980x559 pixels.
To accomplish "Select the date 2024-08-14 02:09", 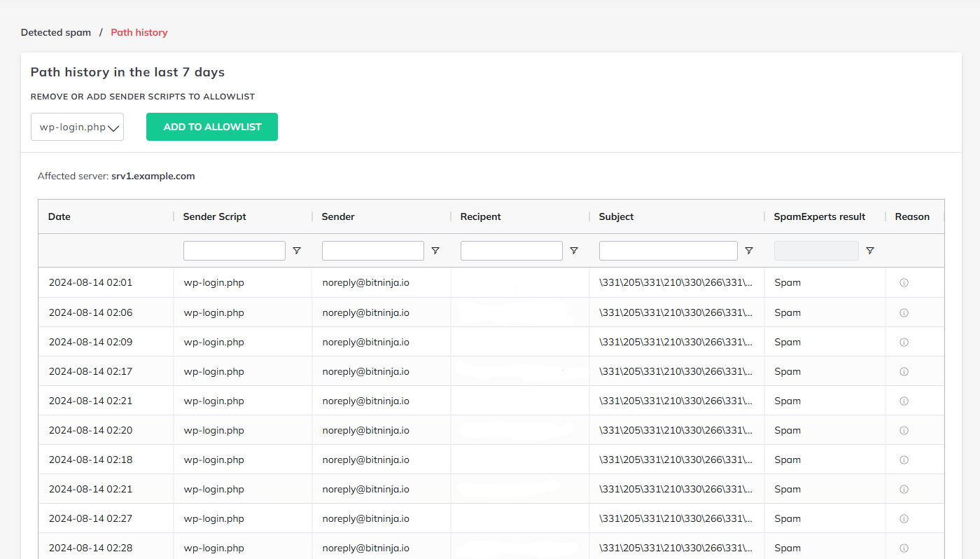I will 90,342.
